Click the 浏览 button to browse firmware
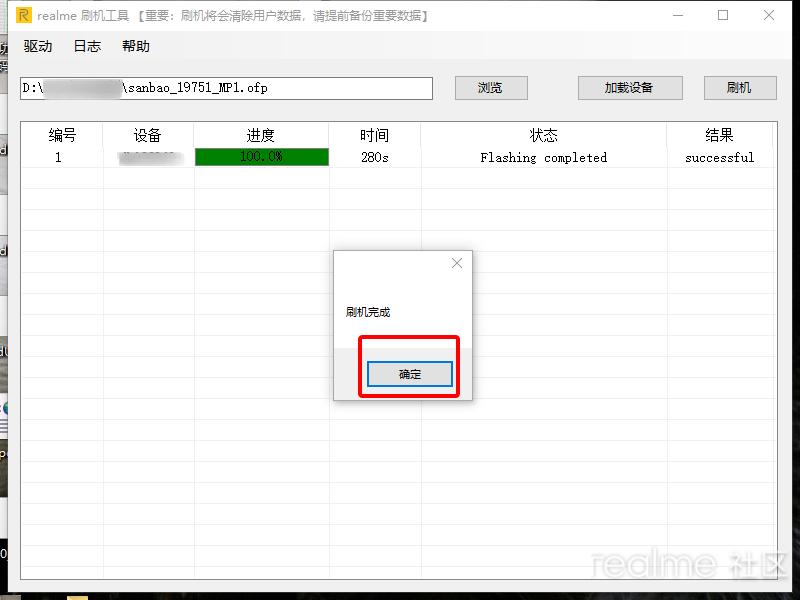 [x=490, y=88]
